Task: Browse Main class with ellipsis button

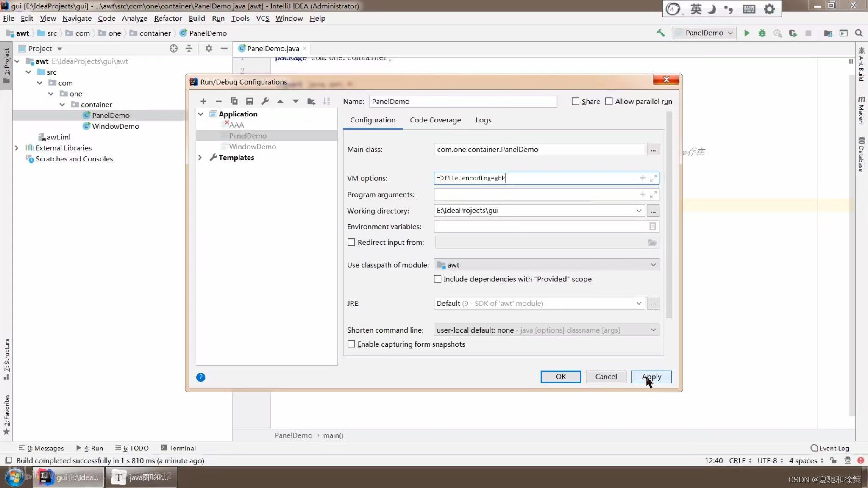Action: 653,150
